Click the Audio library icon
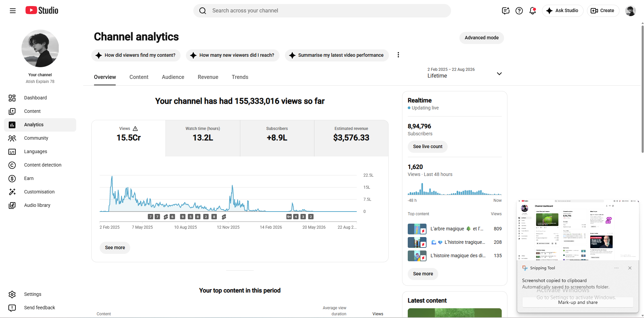This screenshot has height=318, width=644. 12,205
